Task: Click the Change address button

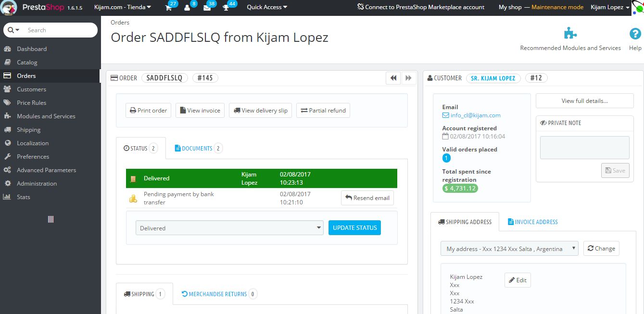Action: (601, 249)
